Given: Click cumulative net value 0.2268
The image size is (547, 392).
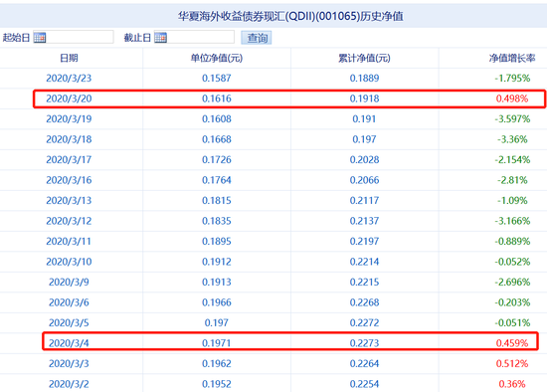Looking at the screenshot, I should point(364,302).
